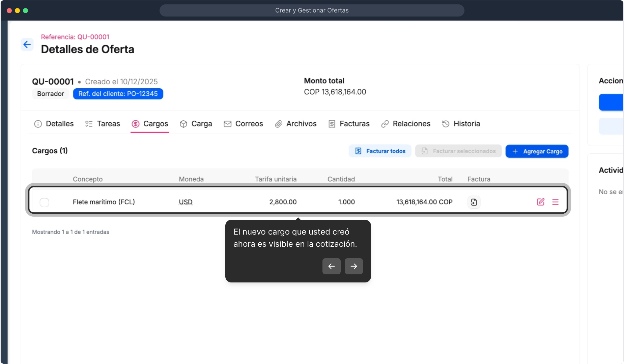Click the USD currency label
Image resolution: width=624 pixels, height=364 pixels.
(x=186, y=202)
